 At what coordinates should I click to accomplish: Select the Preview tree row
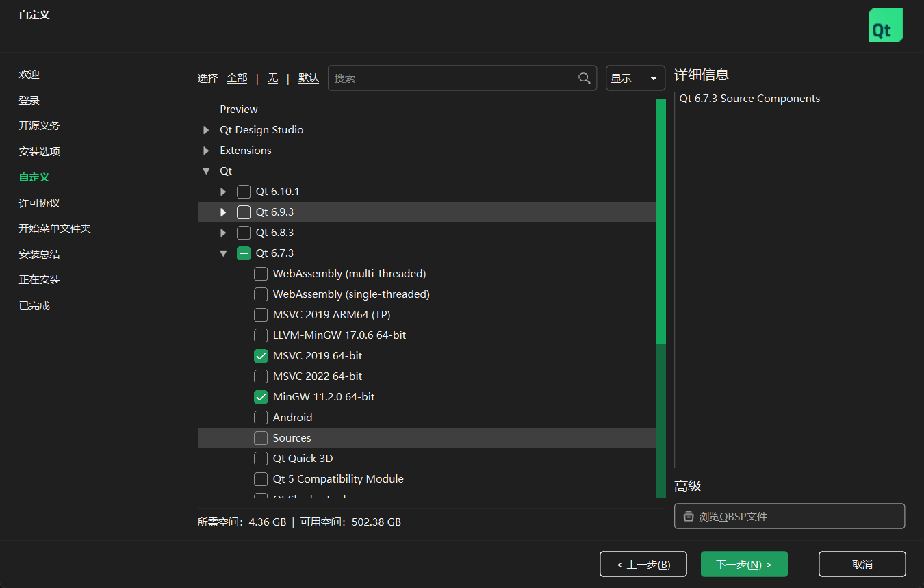click(x=427, y=110)
